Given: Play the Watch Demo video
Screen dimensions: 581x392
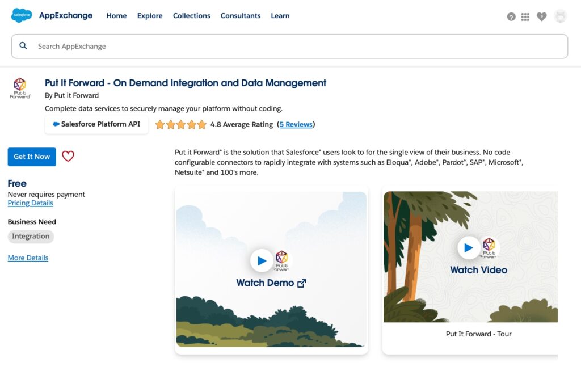Looking at the screenshot, I should tap(262, 261).
